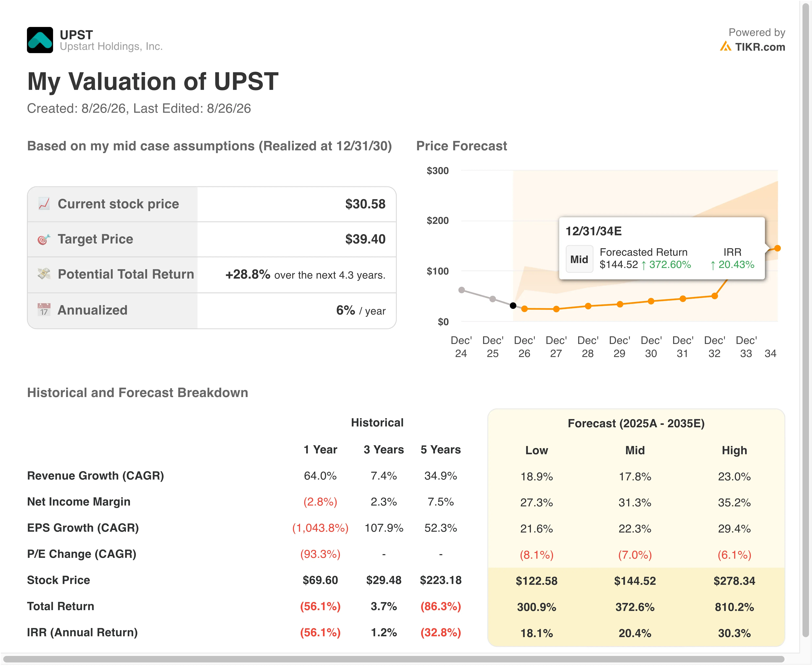Screen dimensions: 812x666
Task: Select the Mid forecast column header
Action: click(635, 450)
